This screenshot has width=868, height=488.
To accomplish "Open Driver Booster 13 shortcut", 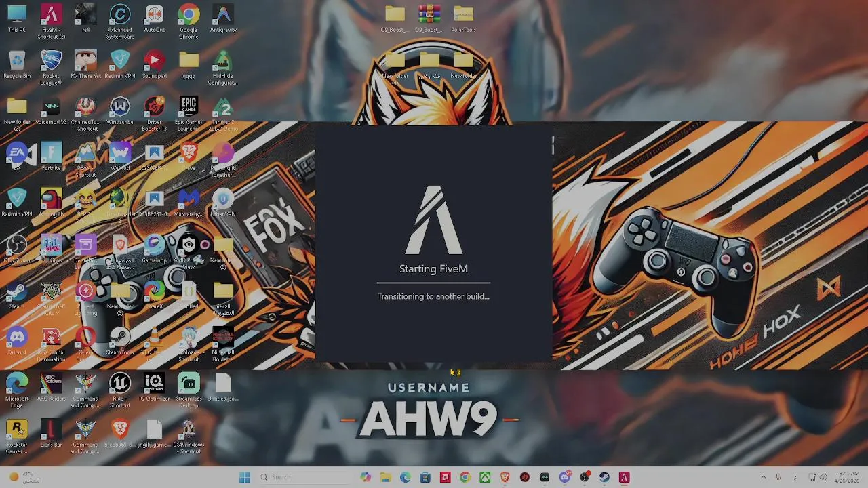I will coord(155,114).
